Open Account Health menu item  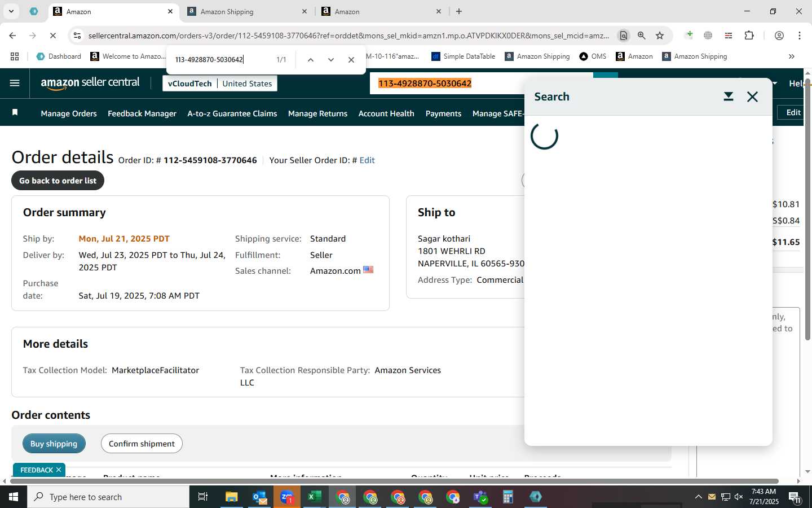tap(386, 113)
